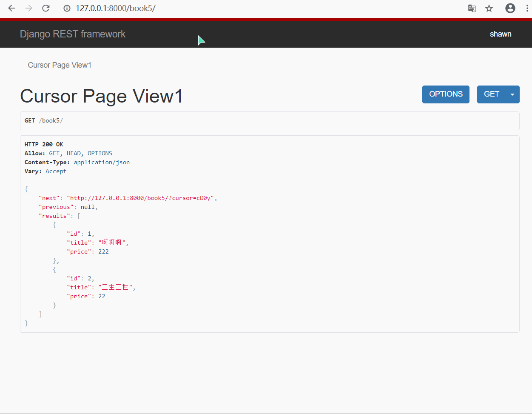Click the application/json content type value

102,162
